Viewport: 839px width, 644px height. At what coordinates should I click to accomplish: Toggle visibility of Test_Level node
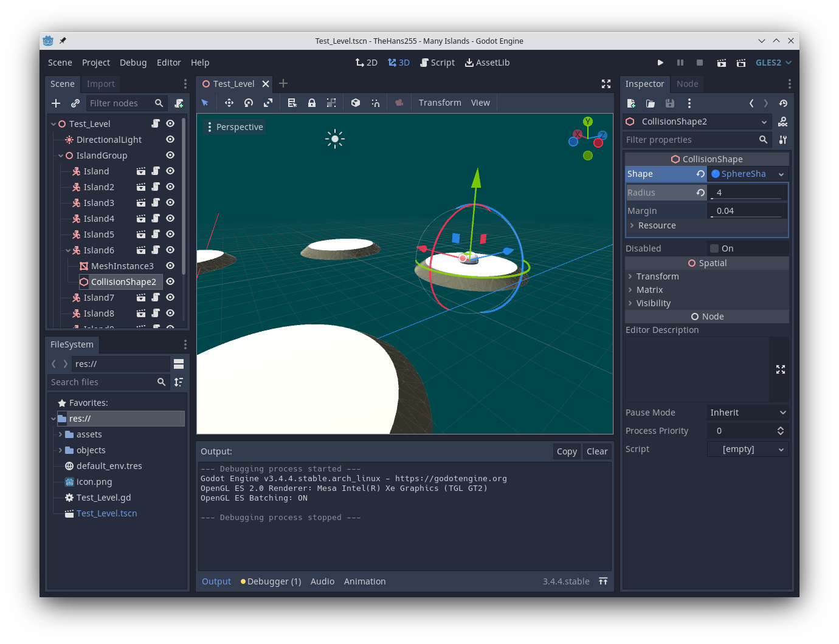pos(170,123)
